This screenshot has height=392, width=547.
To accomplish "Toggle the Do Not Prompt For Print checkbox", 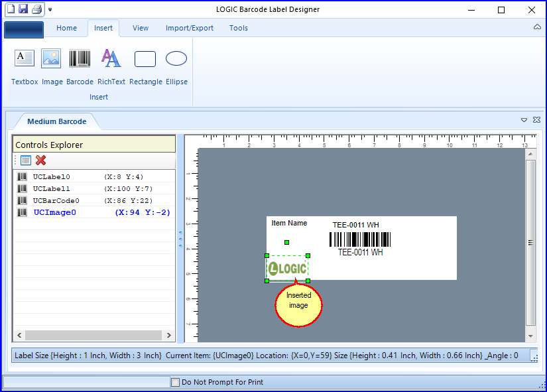I will tap(176, 382).
